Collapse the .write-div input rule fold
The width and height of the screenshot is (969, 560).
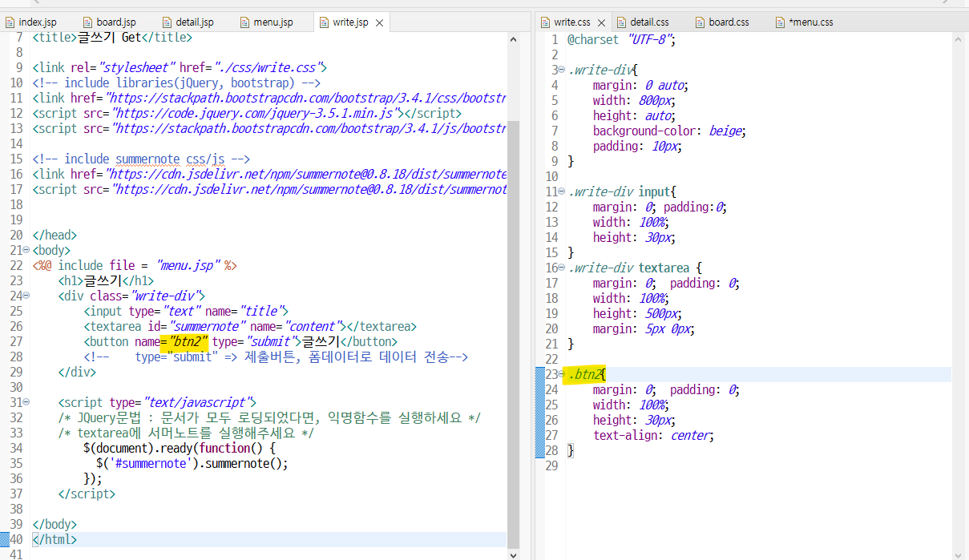click(x=561, y=191)
